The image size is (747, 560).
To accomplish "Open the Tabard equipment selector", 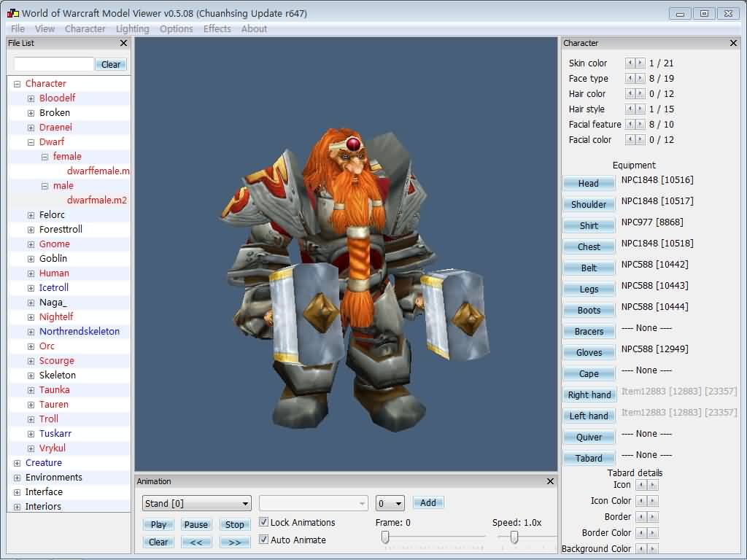I will (589, 458).
